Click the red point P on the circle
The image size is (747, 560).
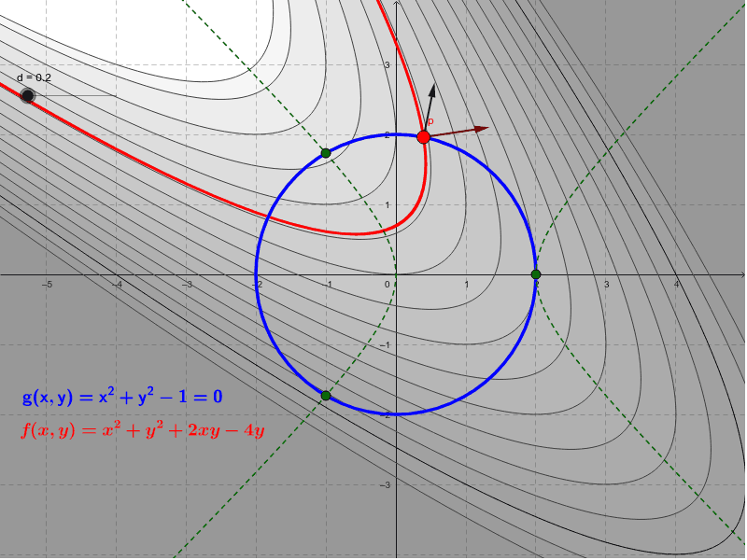424,137
